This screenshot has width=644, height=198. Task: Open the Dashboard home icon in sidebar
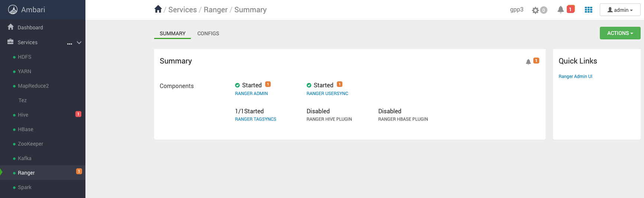(x=11, y=27)
